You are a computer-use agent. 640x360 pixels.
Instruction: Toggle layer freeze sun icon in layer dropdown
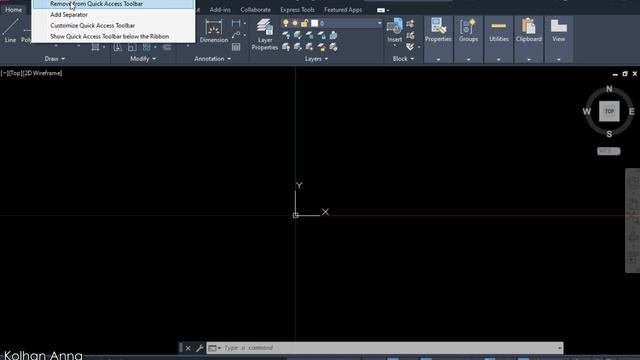click(x=295, y=23)
